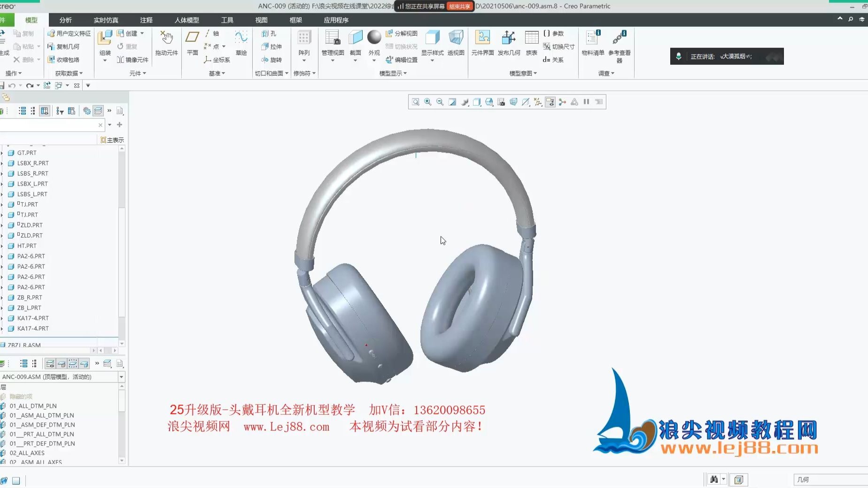Expand the Model Intent (模型意图) group dropdown
Image resolution: width=868 pixels, height=488 pixels.
pyautogui.click(x=523, y=73)
